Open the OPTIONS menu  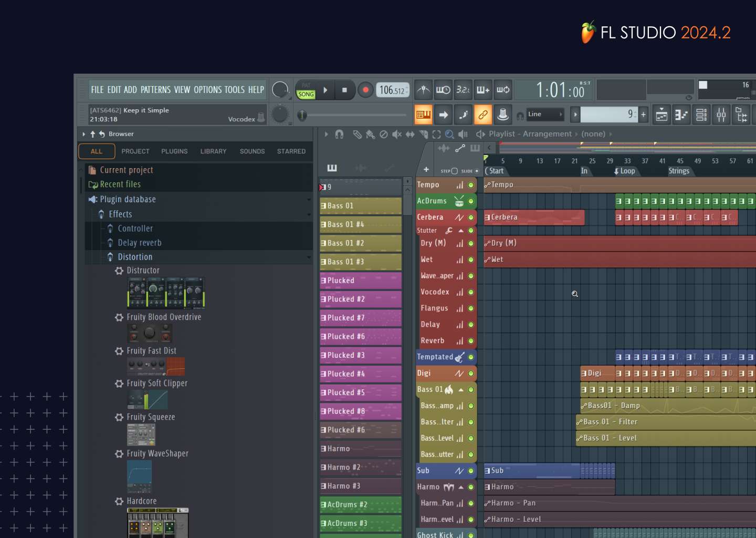tap(207, 90)
